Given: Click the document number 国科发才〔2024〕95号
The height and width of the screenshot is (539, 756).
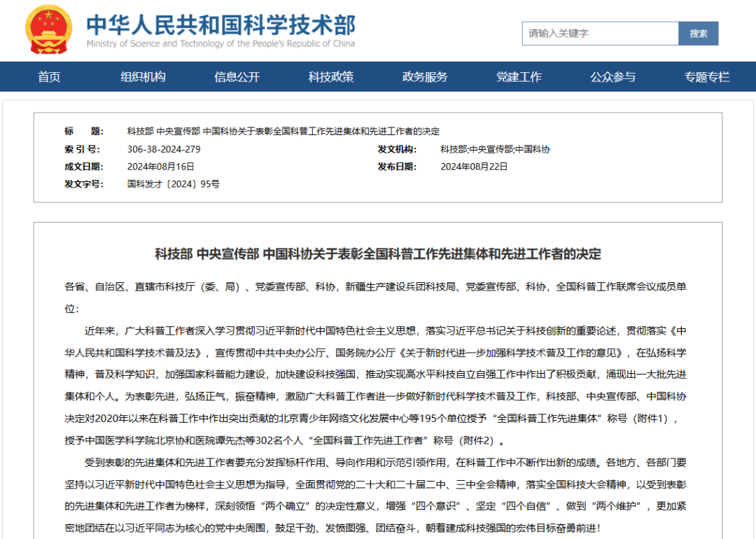Looking at the screenshot, I should click(173, 184).
